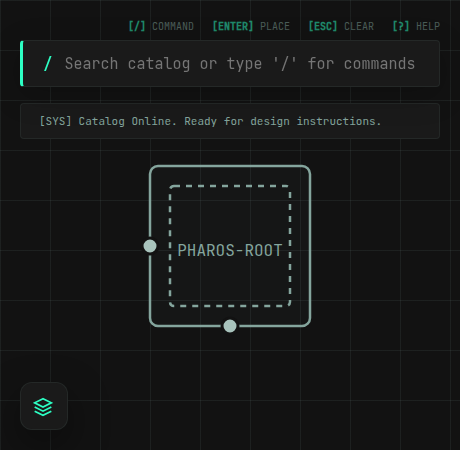Viewport: 460px width, 450px height.
Task: Click the green slash prompt icon
Action: [48, 63]
